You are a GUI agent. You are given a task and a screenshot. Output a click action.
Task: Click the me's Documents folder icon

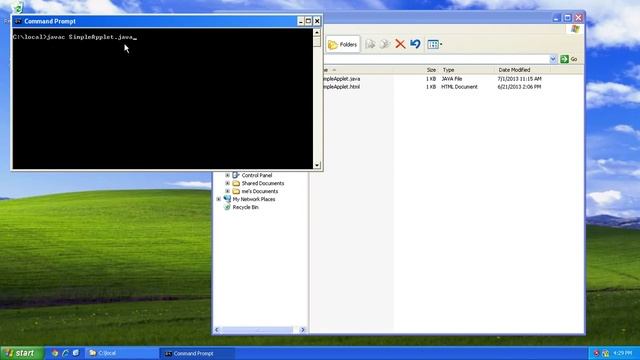point(236,191)
